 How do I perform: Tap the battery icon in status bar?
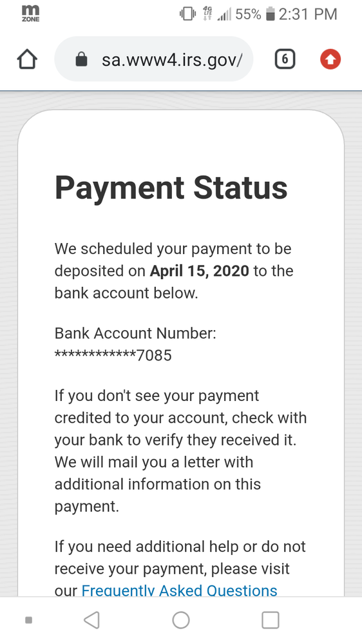pos(270,14)
